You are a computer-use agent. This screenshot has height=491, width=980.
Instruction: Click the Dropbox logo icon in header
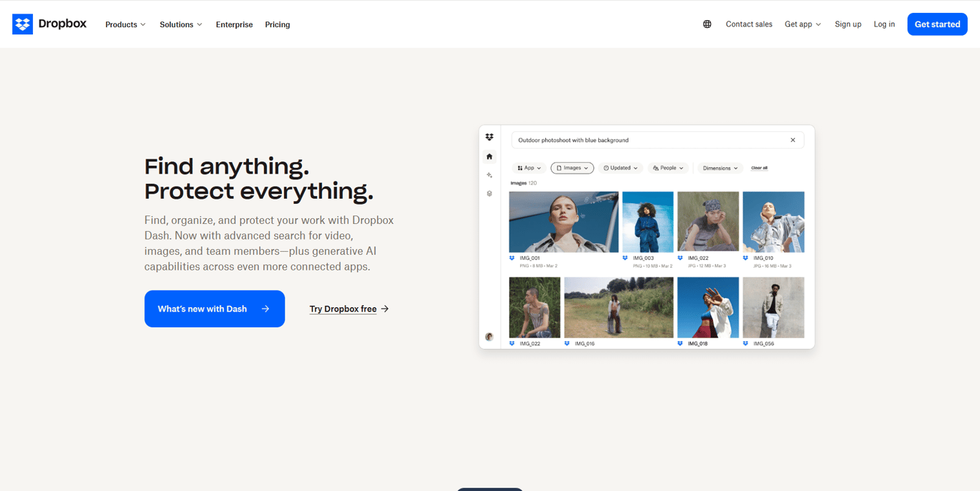point(22,24)
